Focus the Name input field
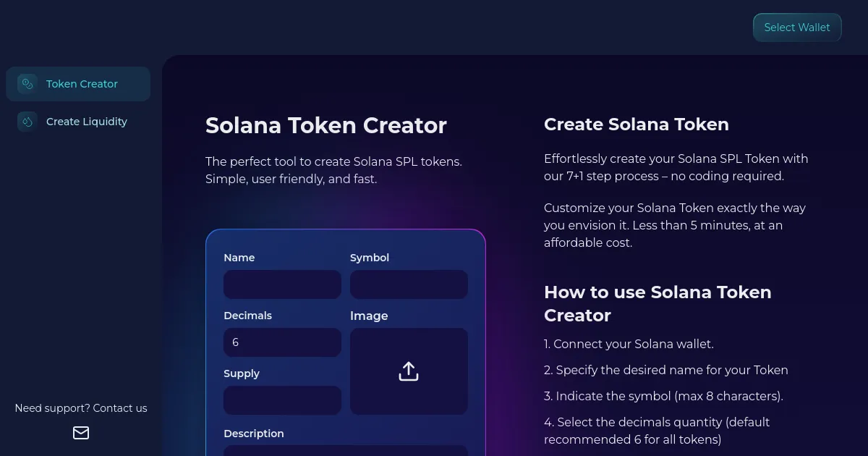 282,284
